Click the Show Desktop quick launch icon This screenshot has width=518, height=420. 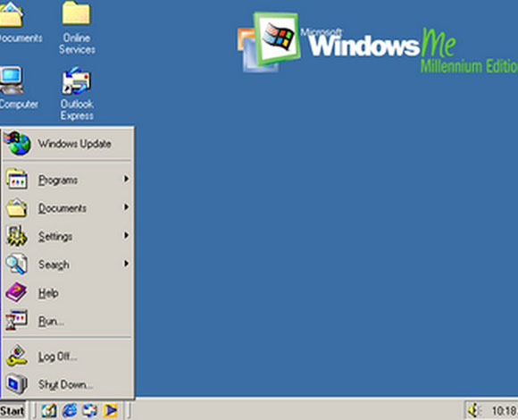click(x=49, y=411)
